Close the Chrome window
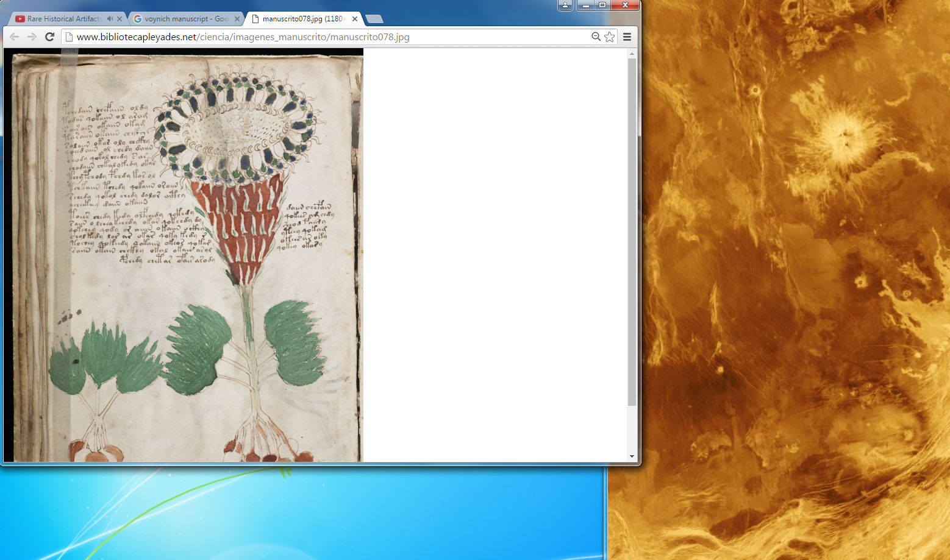Image resolution: width=950 pixels, height=560 pixels. (x=625, y=5)
